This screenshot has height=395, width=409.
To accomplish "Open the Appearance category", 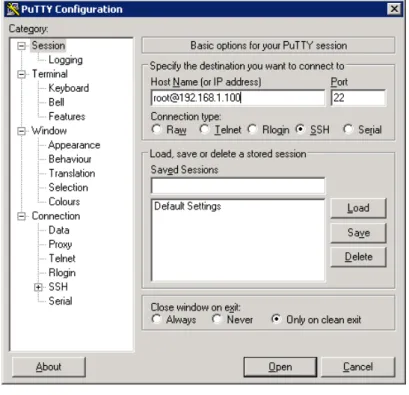I will pyautogui.click(x=74, y=145).
